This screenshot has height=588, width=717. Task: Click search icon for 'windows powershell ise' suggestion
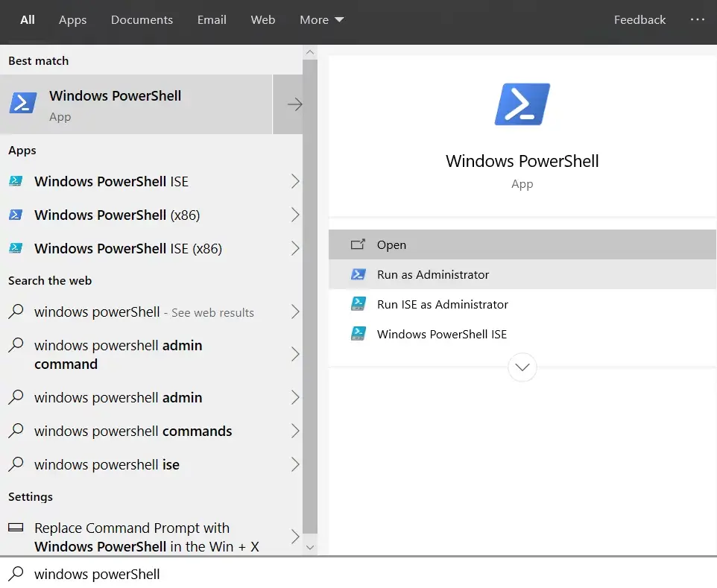[x=16, y=464]
